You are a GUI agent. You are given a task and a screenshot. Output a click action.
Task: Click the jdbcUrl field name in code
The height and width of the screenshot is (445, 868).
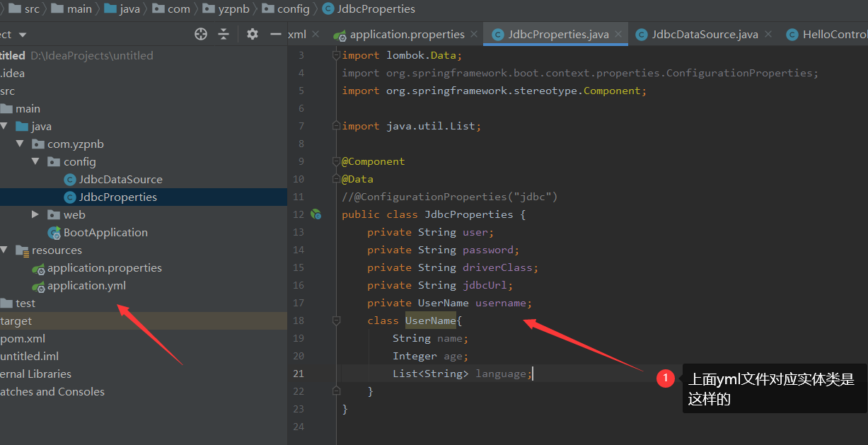pyautogui.click(x=485, y=285)
